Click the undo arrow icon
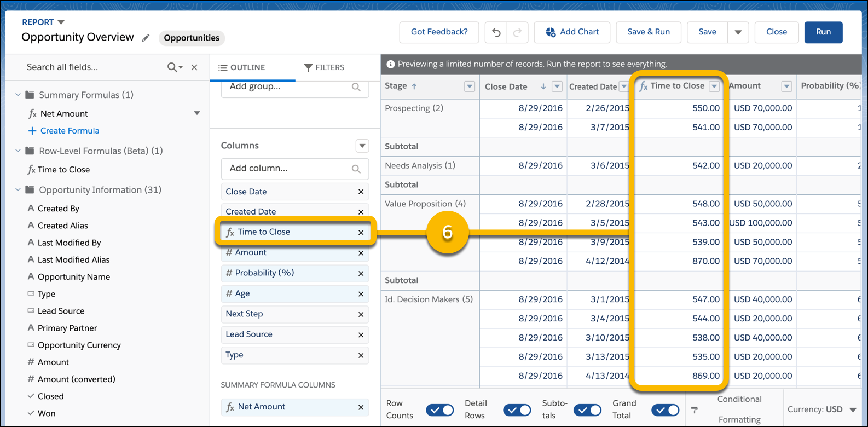The width and height of the screenshot is (868, 427). click(496, 32)
